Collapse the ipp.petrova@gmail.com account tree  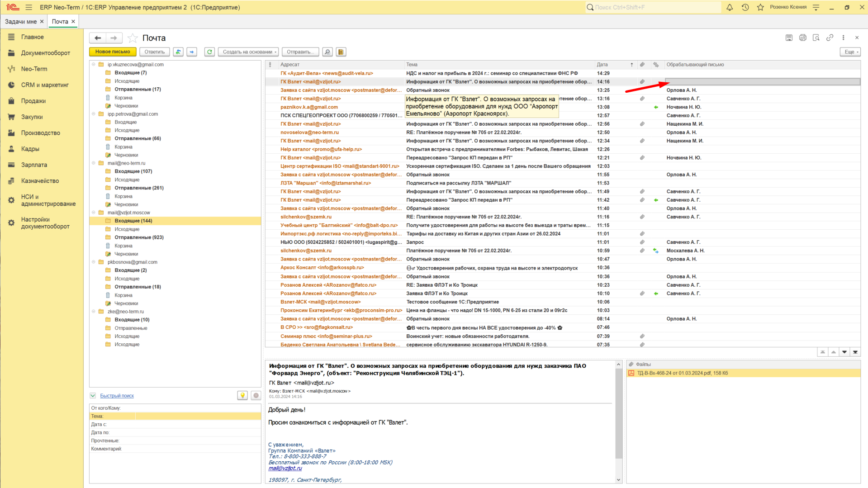94,114
